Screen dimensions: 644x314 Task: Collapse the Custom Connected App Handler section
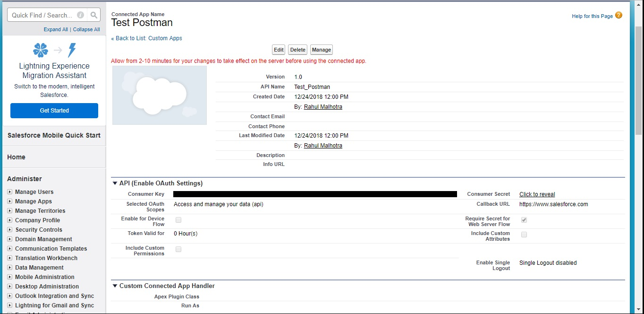115,286
